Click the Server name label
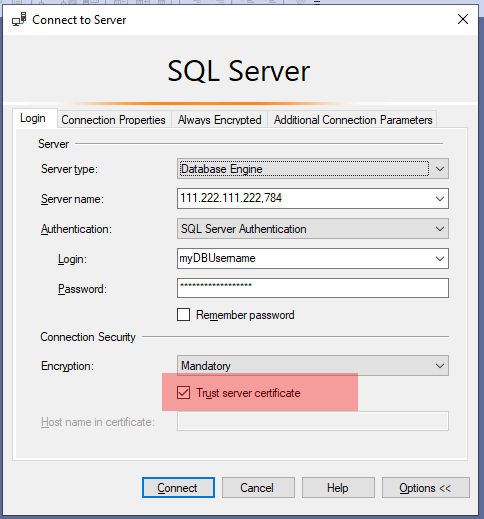The height and width of the screenshot is (519, 484). point(72,199)
